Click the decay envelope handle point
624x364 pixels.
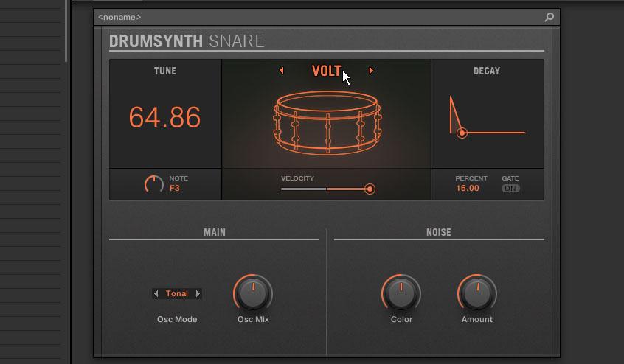pyautogui.click(x=462, y=133)
